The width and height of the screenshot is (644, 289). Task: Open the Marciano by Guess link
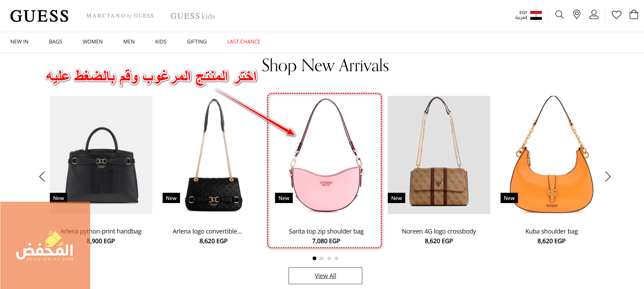coord(120,16)
